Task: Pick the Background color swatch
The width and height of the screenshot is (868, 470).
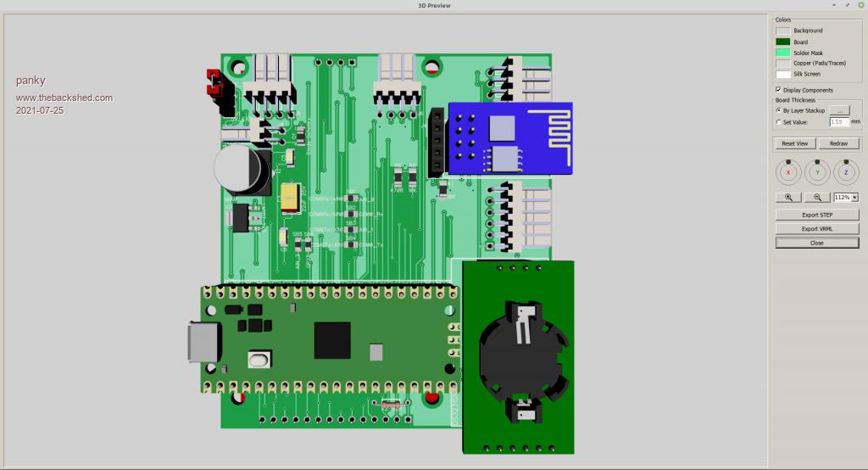Action: click(782, 31)
